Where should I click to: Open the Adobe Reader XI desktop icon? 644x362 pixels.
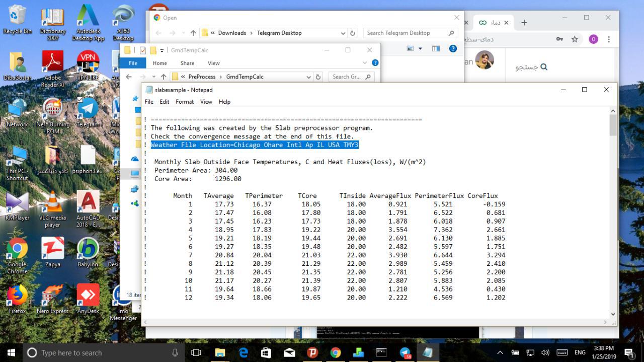[x=52, y=68]
